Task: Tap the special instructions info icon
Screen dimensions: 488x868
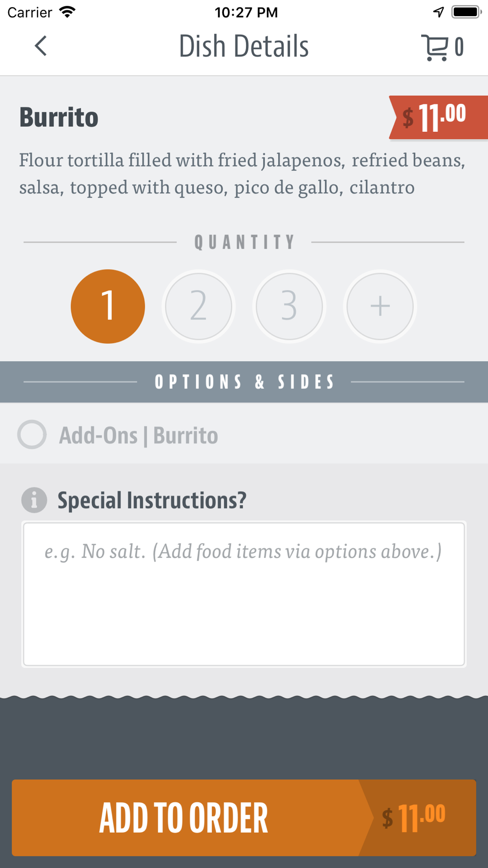Action: (x=34, y=500)
